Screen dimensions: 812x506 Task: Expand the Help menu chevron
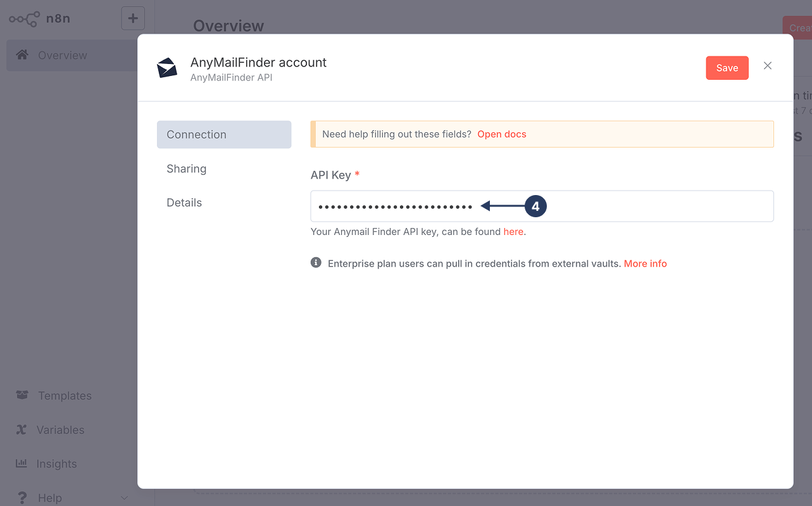pos(124,498)
